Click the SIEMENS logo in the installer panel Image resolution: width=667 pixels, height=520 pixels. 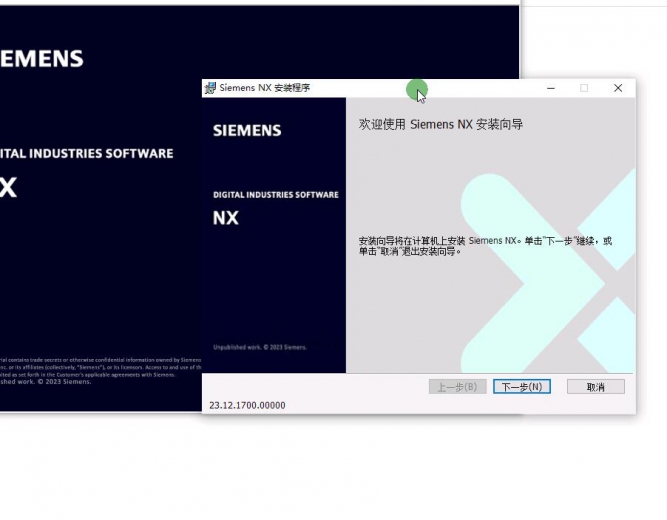pos(247,130)
